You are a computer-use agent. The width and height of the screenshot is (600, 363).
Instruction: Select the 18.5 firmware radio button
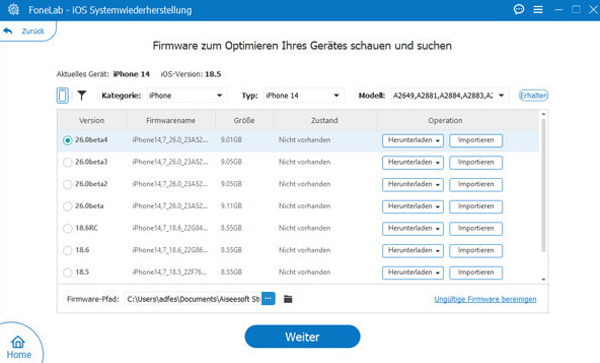click(67, 273)
